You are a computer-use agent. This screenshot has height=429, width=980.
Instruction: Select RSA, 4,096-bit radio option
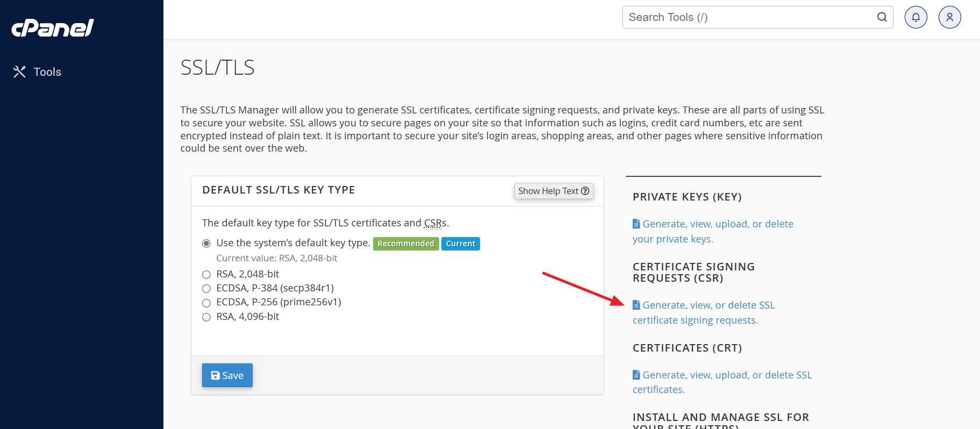(206, 317)
